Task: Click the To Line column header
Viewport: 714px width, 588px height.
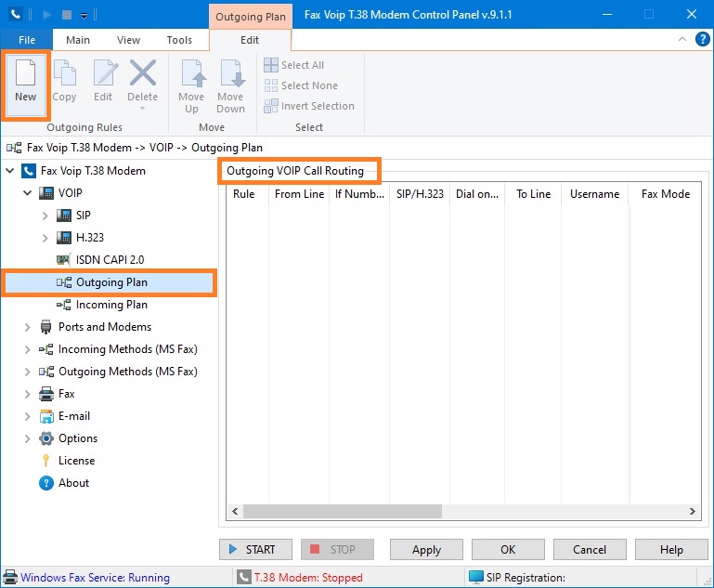Action: click(533, 194)
